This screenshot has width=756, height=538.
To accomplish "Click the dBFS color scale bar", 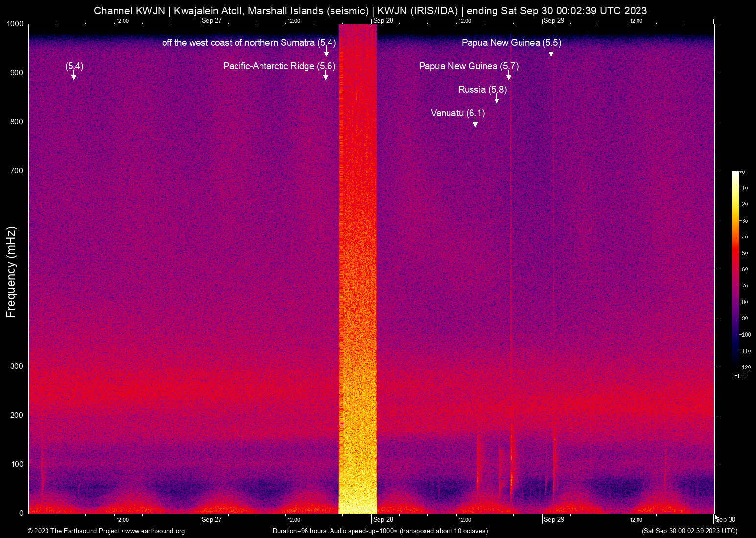I will point(735,269).
